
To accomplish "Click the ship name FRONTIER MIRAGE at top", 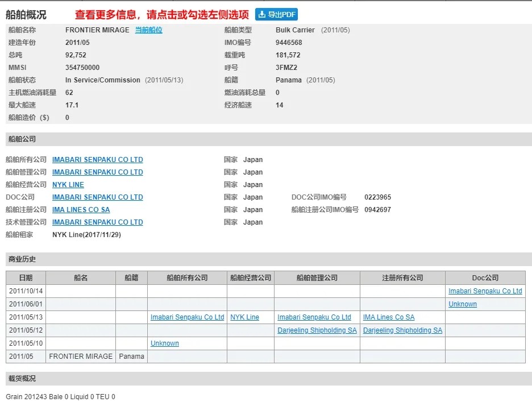I will click(x=97, y=30).
